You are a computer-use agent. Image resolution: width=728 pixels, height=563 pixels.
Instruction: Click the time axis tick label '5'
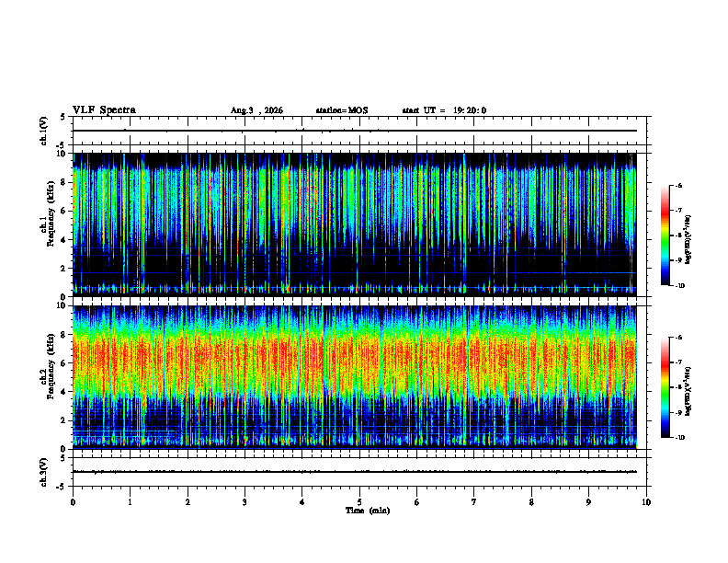(359, 502)
